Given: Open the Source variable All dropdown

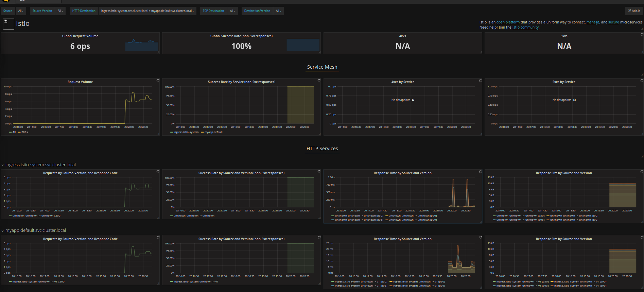Looking at the screenshot, I should pyautogui.click(x=21, y=11).
